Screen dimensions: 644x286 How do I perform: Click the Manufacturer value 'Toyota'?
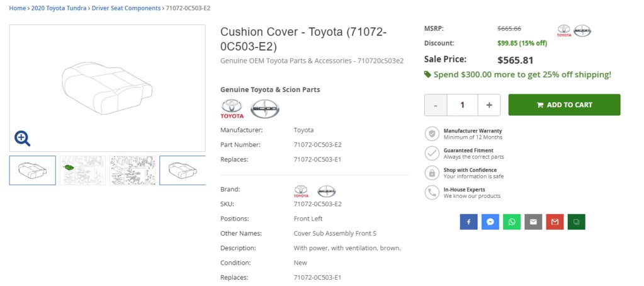(x=303, y=130)
